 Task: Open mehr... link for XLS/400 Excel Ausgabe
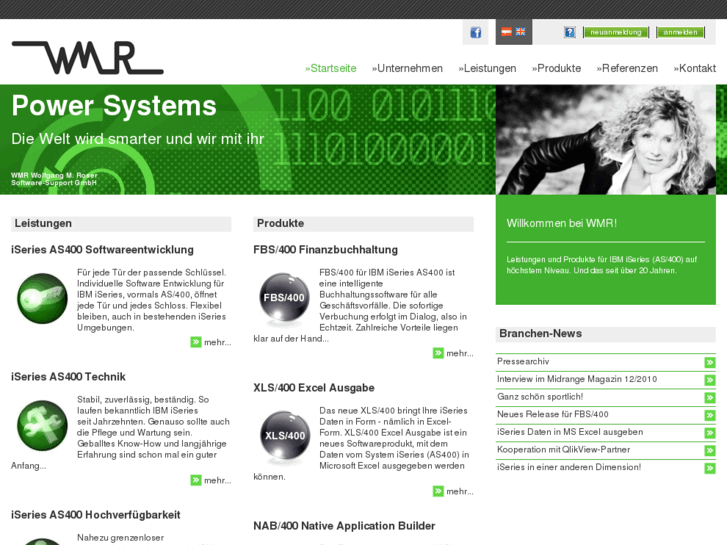460,491
